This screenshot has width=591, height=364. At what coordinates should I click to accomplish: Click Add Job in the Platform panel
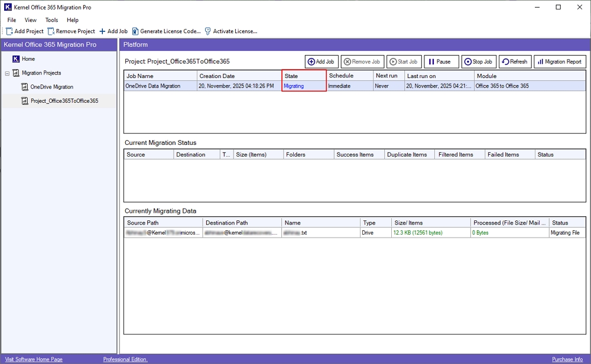pyautogui.click(x=321, y=61)
